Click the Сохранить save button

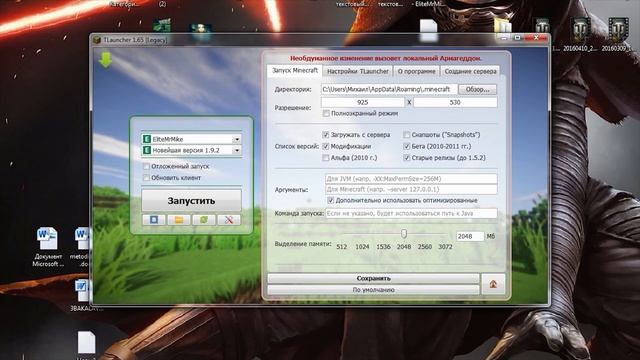pyautogui.click(x=373, y=278)
